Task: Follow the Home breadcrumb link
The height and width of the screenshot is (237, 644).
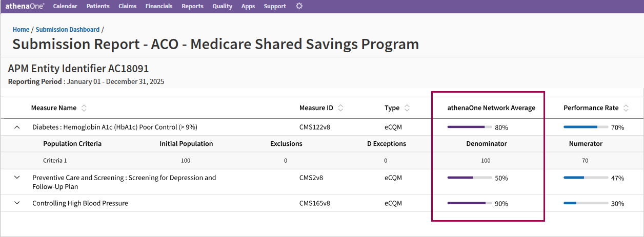Action: [21, 30]
